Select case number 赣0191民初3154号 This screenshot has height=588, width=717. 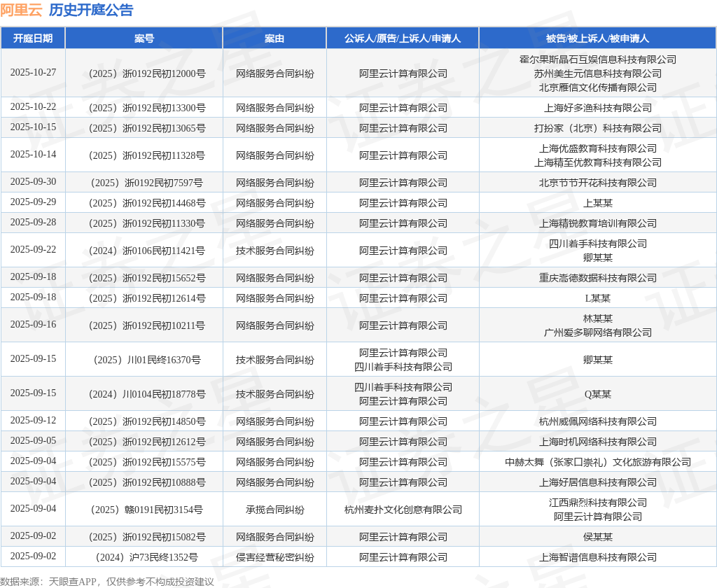click(147, 510)
